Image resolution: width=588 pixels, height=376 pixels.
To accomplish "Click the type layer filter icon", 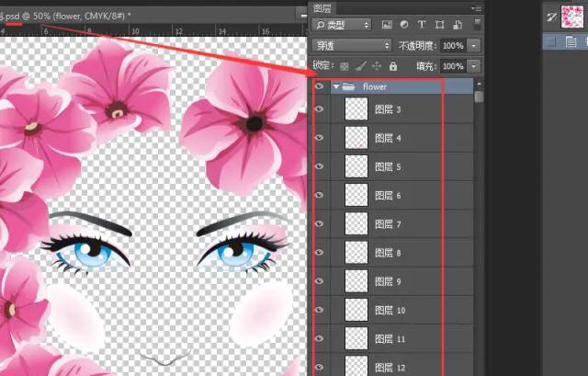I will coord(421,24).
